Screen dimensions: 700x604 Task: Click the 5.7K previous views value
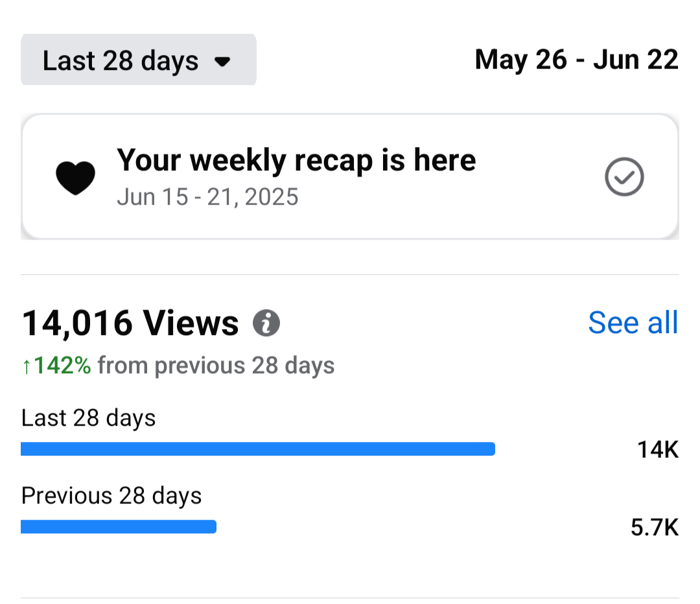point(654,528)
